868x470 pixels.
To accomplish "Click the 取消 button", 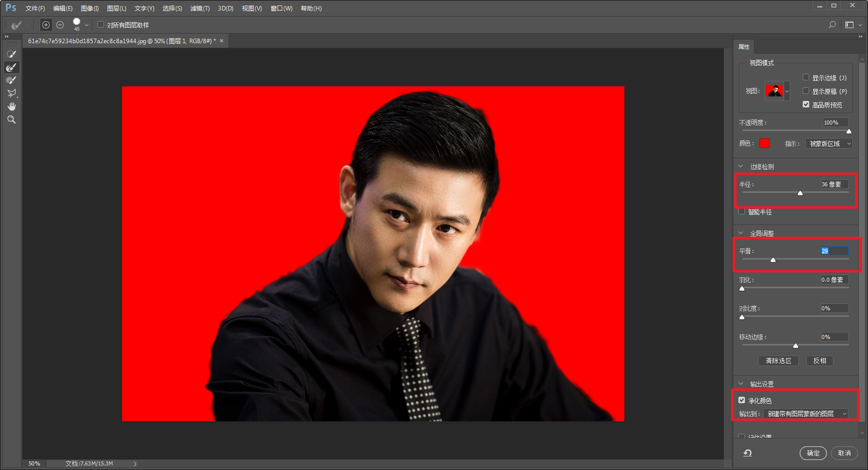I will point(844,453).
